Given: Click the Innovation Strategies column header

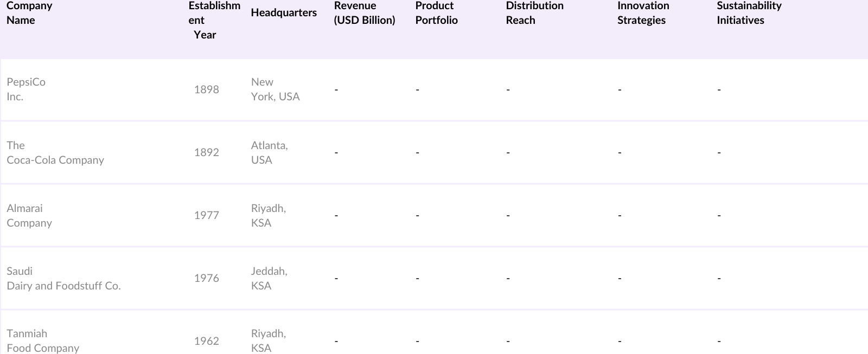Looking at the screenshot, I should [x=643, y=13].
